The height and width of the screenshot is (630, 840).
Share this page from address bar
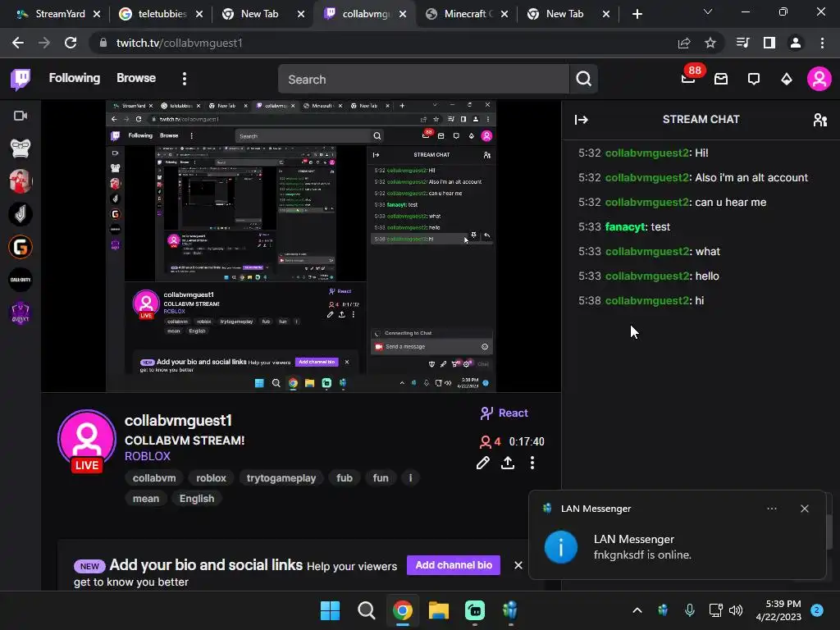tap(684, 43)
